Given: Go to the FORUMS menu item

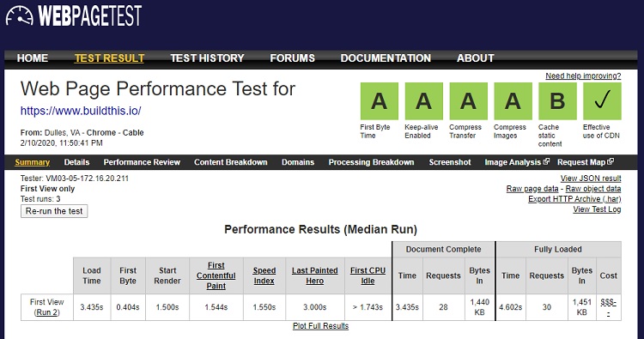Looking at the screenshot, I should [x=293, y=58].
